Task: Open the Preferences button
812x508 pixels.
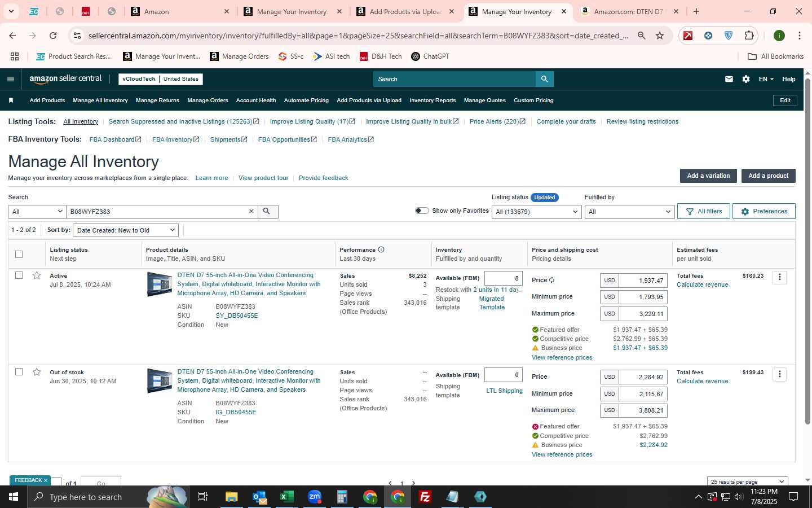Action: [764, 211]
